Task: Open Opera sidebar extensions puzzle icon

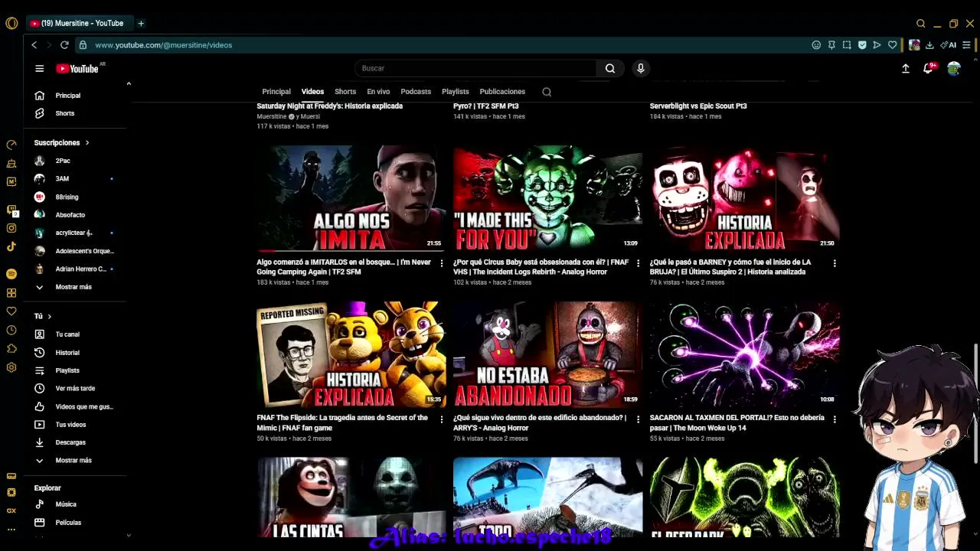Action: click(11, 349)
